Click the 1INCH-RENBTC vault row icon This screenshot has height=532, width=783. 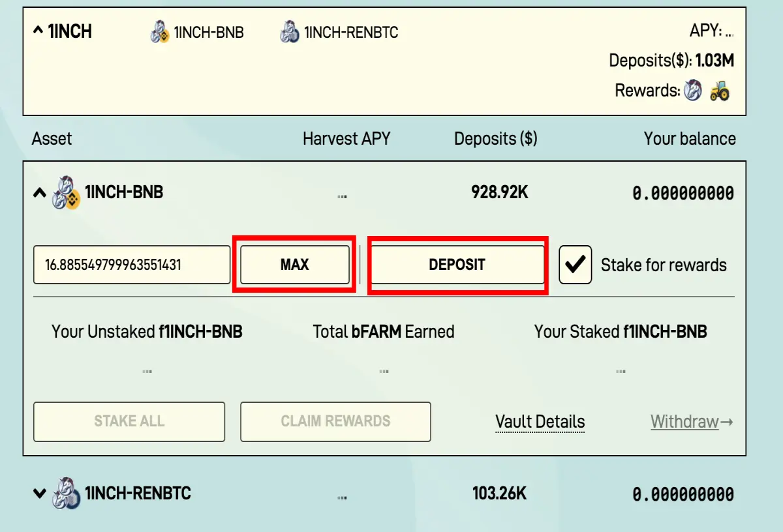pos(66,494)
